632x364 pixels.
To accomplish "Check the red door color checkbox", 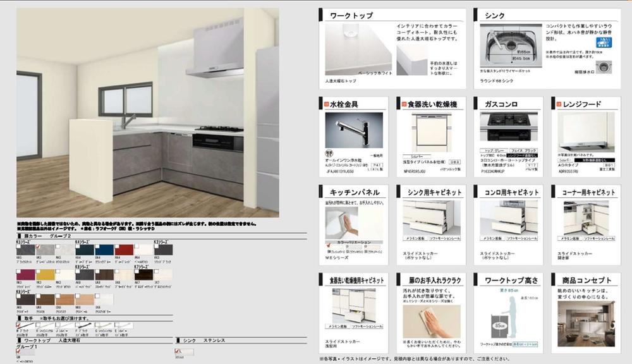I will click(116, 246).
